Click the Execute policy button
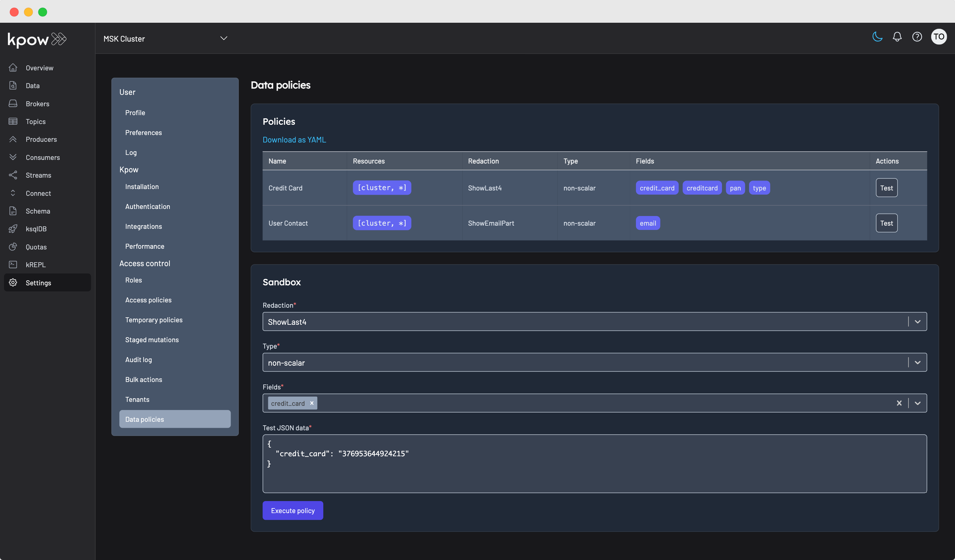Screen dimensions: 955x560 [x=292, y=510]
